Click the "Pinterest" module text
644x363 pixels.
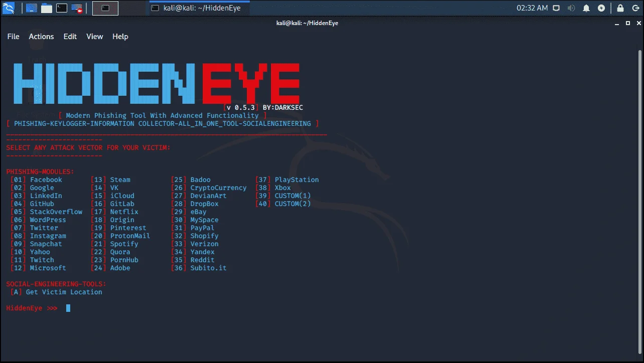click(128, 228)
